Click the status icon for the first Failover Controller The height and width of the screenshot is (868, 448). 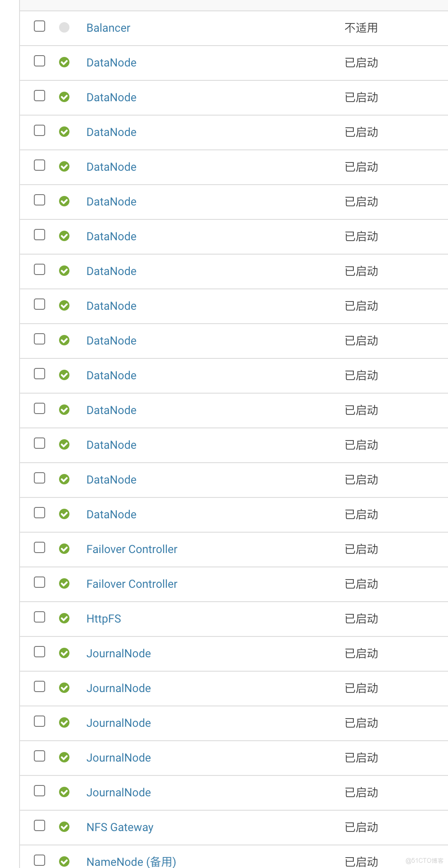(64, 549)
